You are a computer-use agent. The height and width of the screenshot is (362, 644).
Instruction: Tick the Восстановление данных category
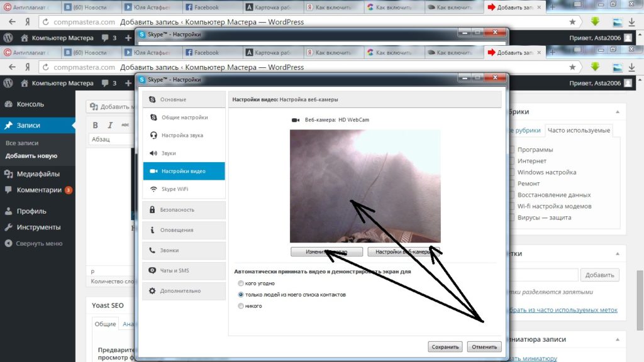pyautogui.click(x=512, y=195)
